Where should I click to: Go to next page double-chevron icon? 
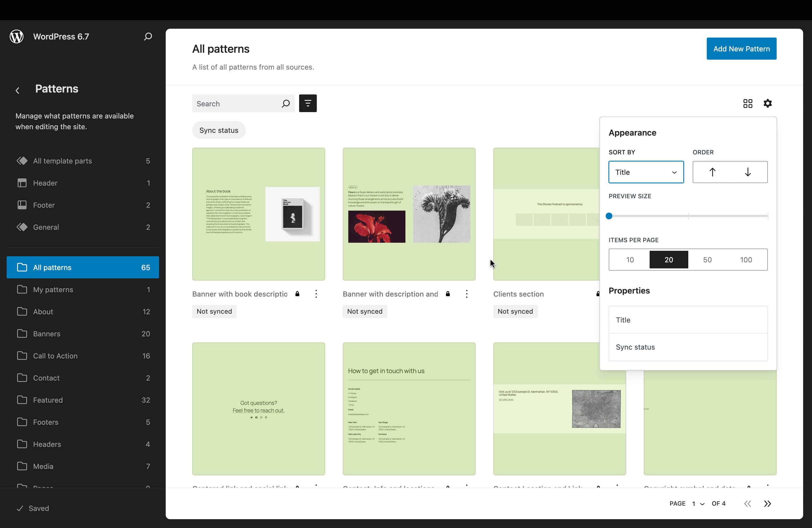click(767, 504)
